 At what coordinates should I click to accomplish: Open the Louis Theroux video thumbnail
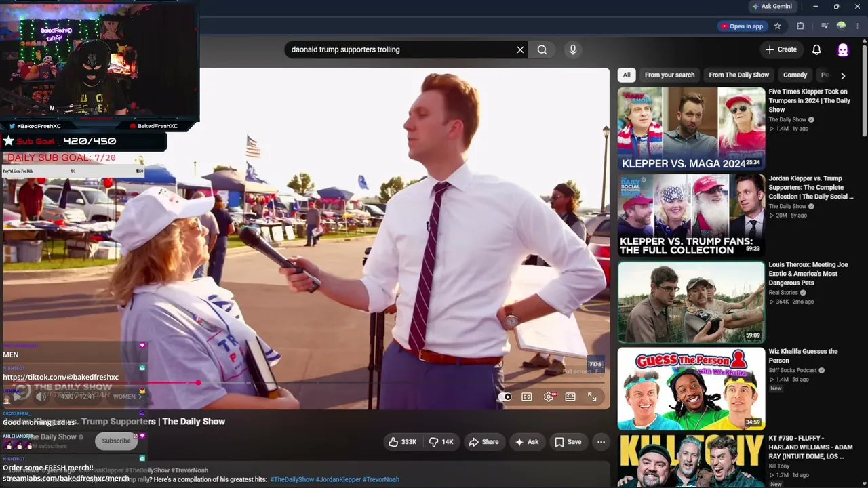pyautogui.click(x=691, y=302)
